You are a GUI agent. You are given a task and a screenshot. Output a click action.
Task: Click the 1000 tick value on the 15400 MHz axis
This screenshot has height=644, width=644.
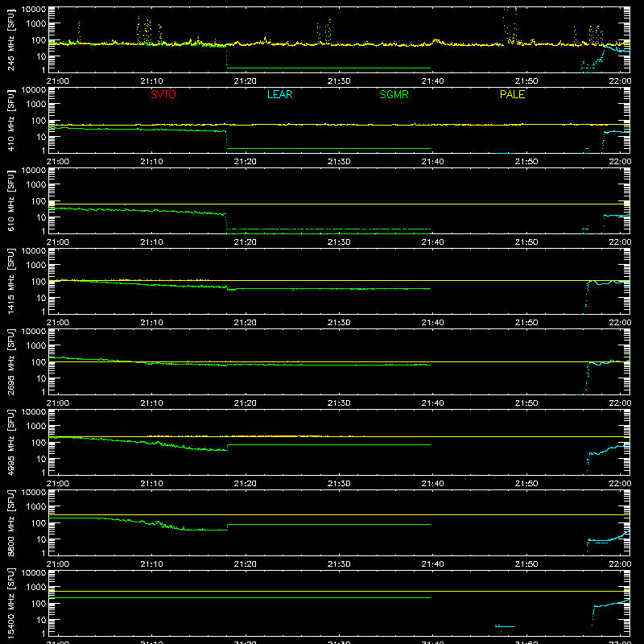pos(36,587)
